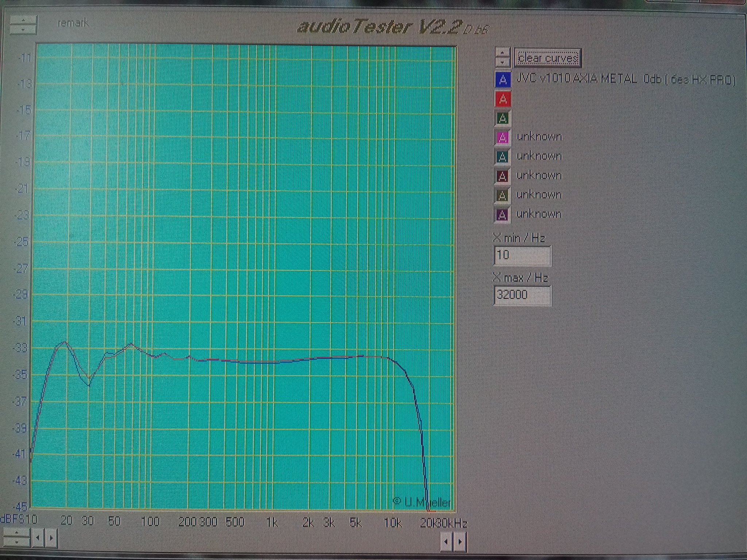The height and width of the screenshot is (560, 747).
Task: Click the X min / Hz input field
Action: (522, 255)
